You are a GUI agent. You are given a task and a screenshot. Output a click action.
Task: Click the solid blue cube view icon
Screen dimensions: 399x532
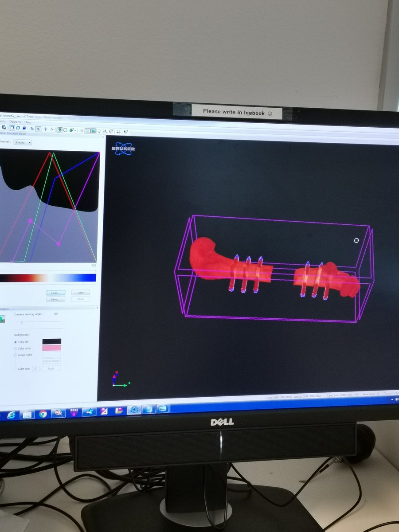(24, 128)
